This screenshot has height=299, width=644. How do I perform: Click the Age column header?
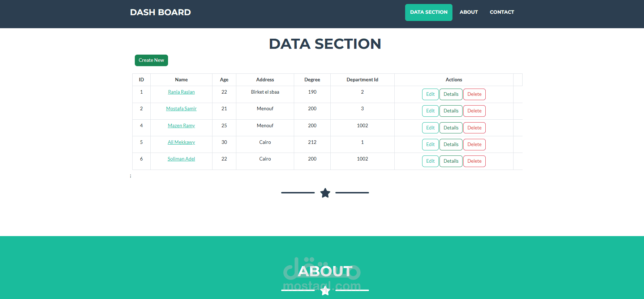[x=224, y=80]
